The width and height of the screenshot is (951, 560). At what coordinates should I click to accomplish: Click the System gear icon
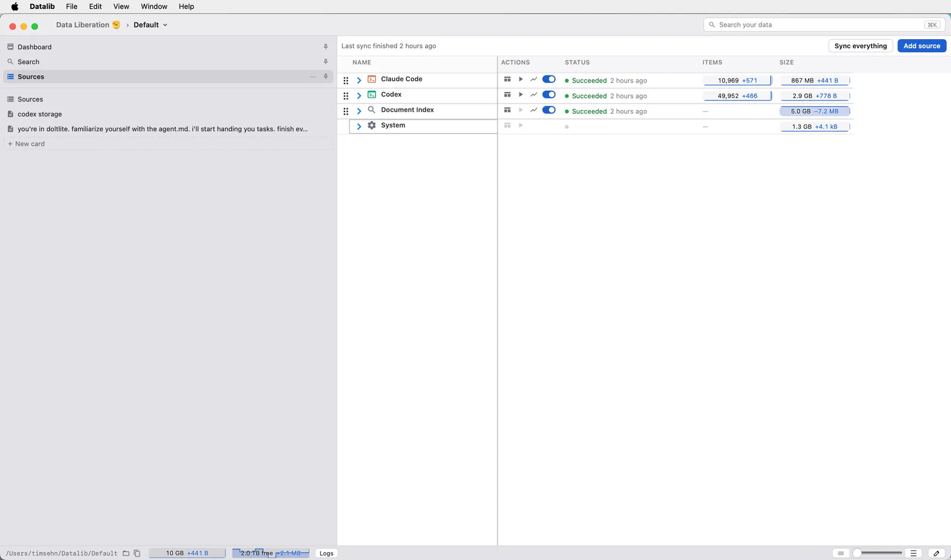tap(371, 125)
